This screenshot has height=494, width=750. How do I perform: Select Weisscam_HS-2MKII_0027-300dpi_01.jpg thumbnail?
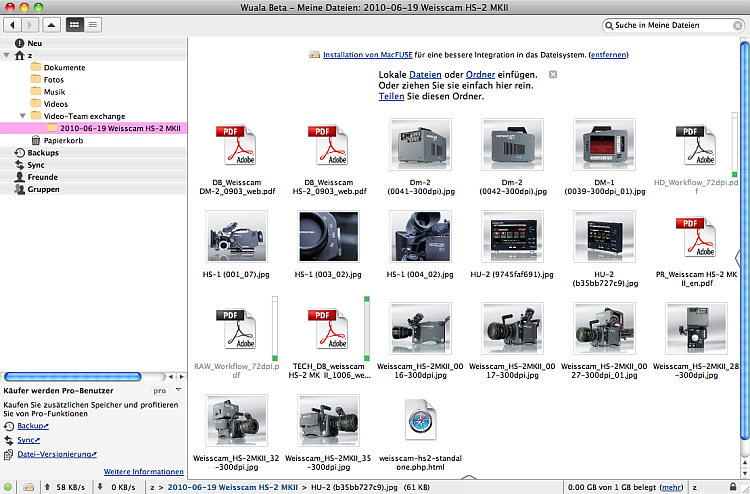coord(605,328)
